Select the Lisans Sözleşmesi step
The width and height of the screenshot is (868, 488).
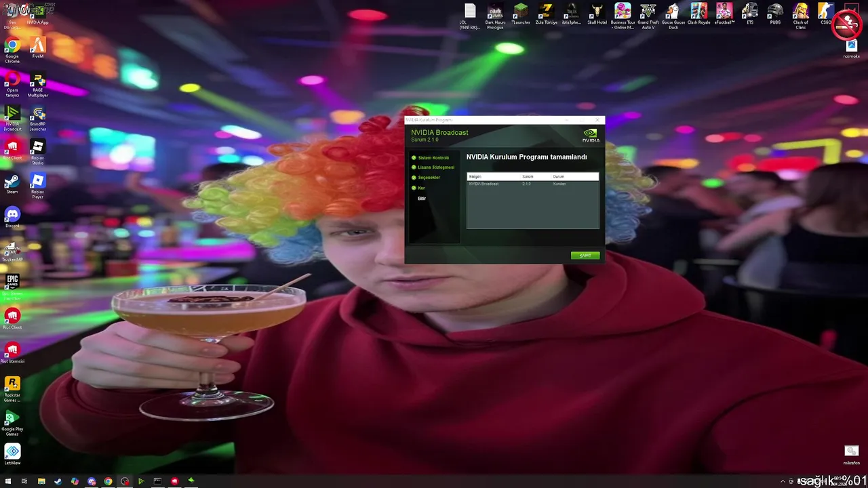[x=436, y=167]
